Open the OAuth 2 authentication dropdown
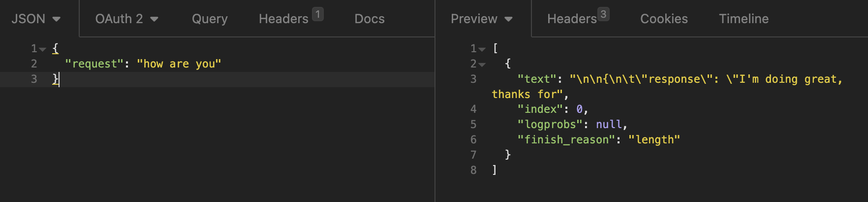 pyautogui.click(x=126, y=19)
